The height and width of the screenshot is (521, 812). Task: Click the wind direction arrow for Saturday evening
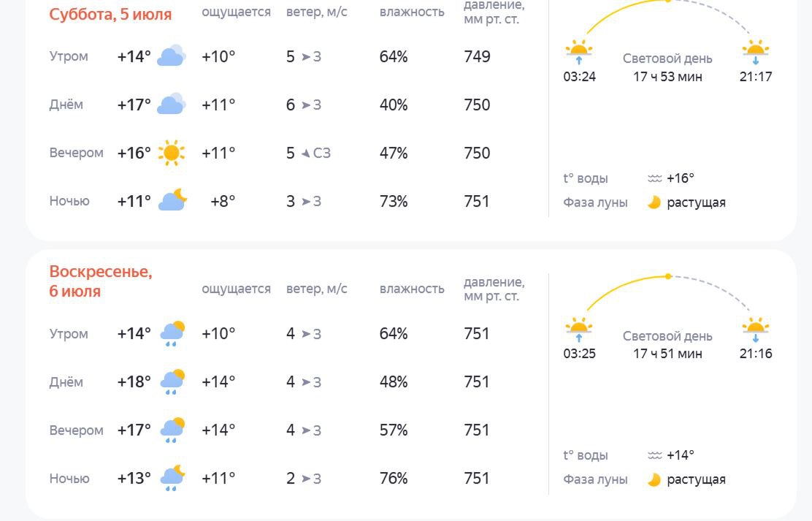pyautogui.click(x=305, y=153)
